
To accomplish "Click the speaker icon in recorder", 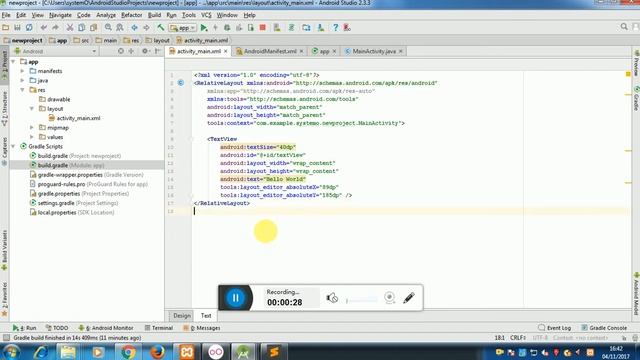I will pos(332,298).
